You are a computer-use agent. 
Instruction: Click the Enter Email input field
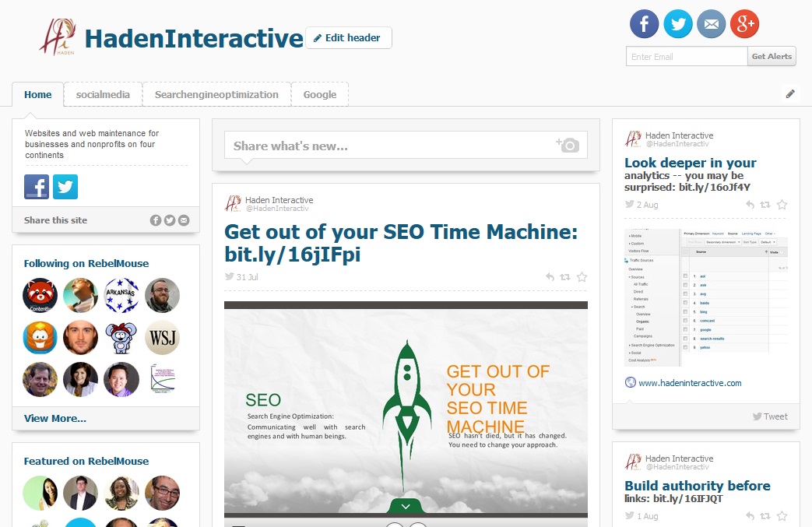point(687,56)
